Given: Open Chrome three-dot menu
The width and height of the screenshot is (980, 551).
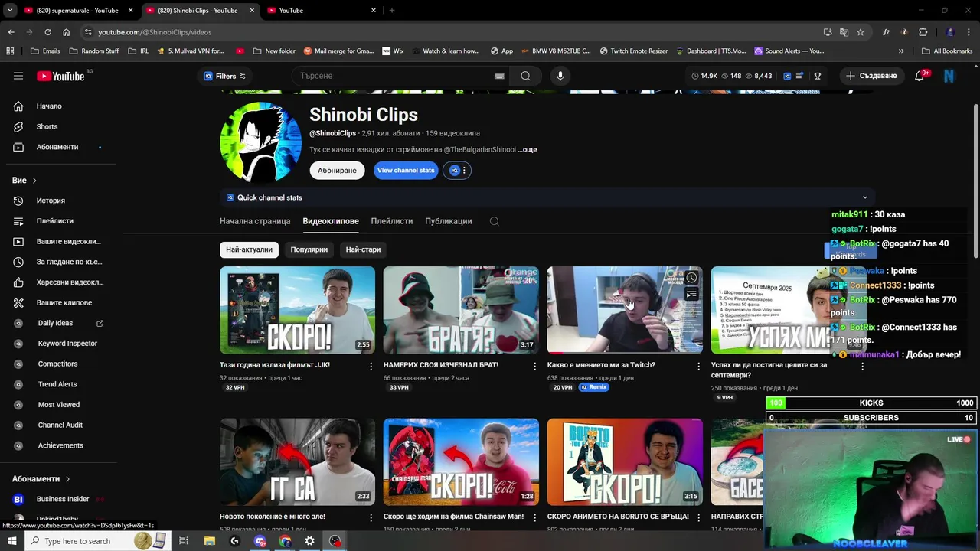Looking at the screenshot, I should (969, 32).
